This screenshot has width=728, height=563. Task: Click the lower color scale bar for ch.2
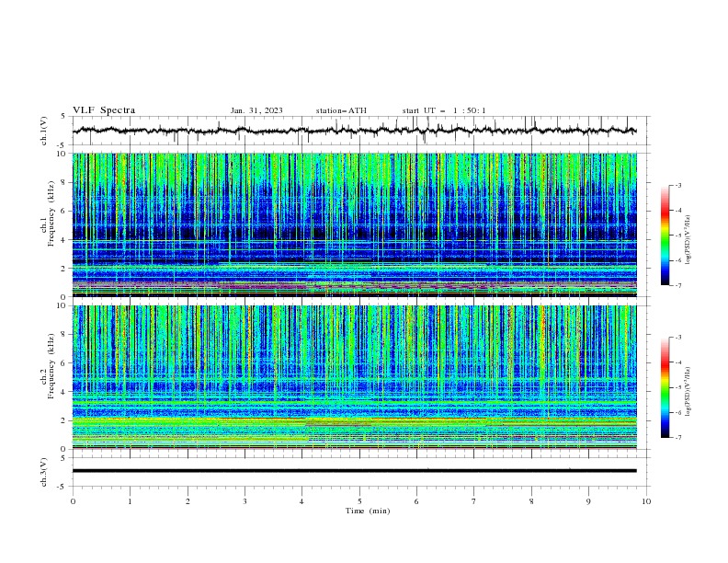click(x=665, y=387)
